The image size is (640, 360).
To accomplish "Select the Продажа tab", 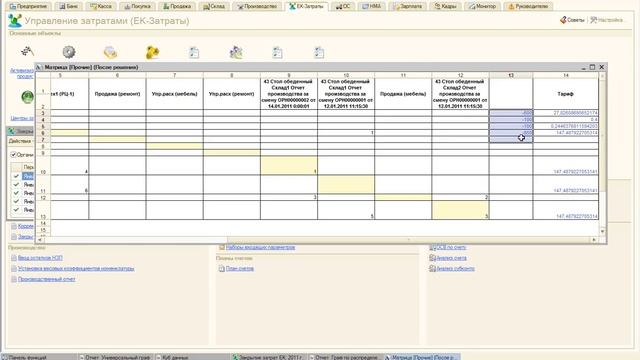I will 177,6.
